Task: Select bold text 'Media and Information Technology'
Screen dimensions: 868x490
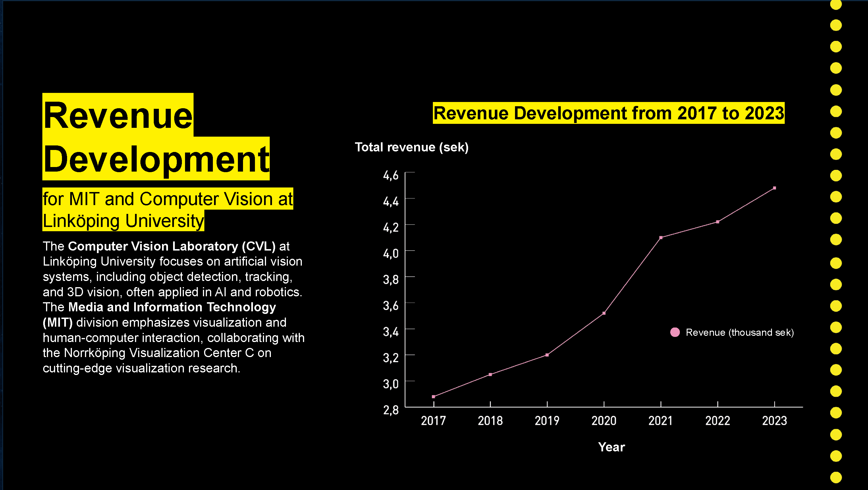Action: (x=172, y=307)
